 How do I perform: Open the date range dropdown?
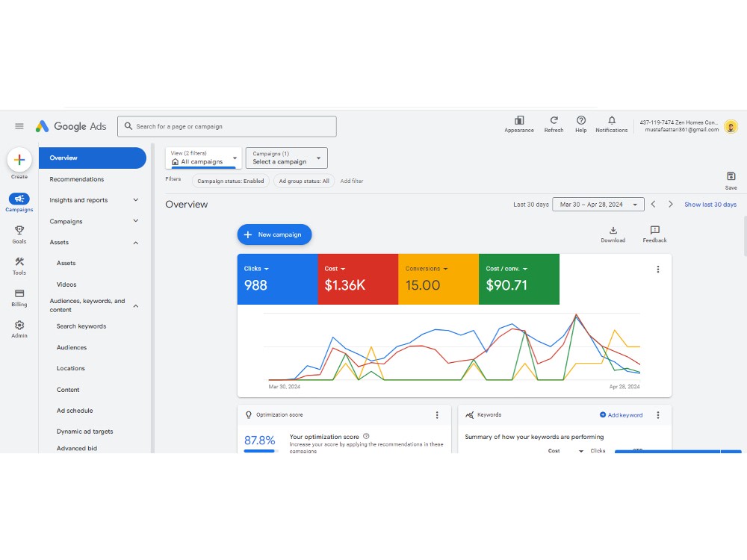(x=598, y=205)
